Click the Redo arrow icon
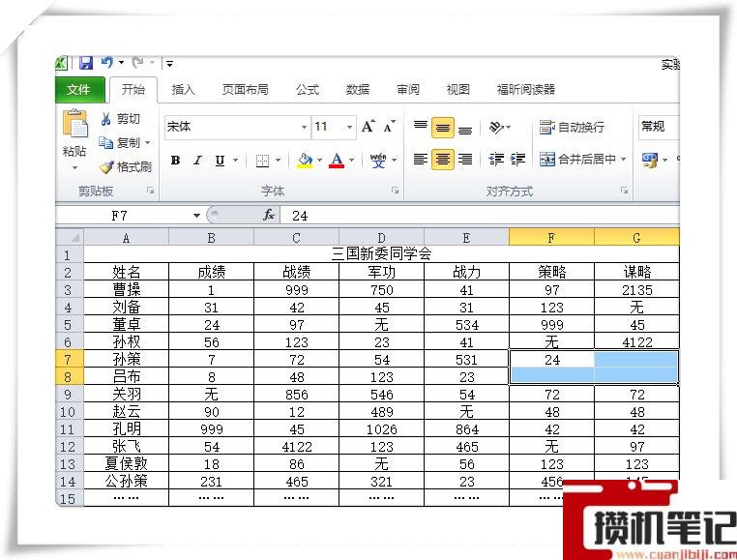This screenshot has width=737, height=560. tap(137, 62)
